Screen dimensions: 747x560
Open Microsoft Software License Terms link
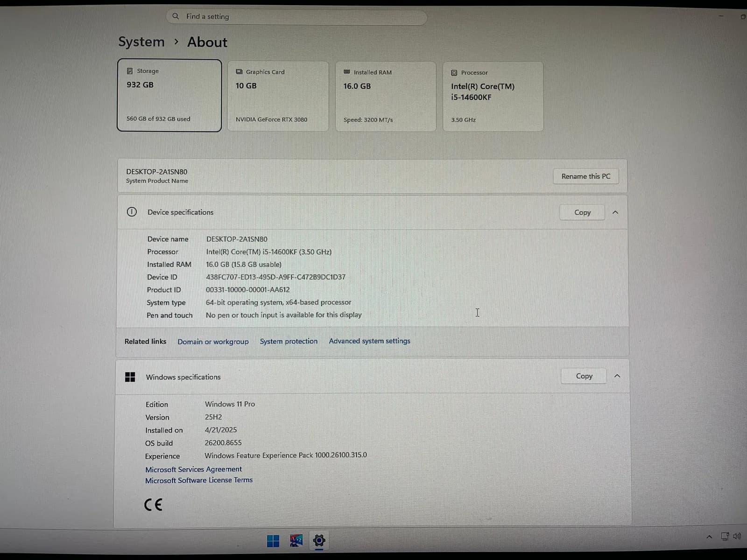[x=198, y=480]
